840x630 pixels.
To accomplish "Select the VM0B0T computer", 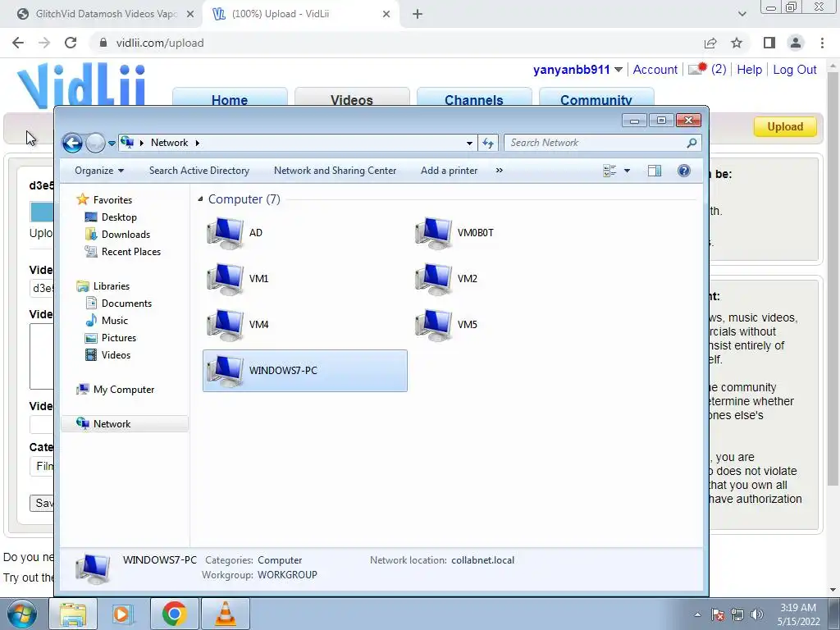I will point(454,233).
